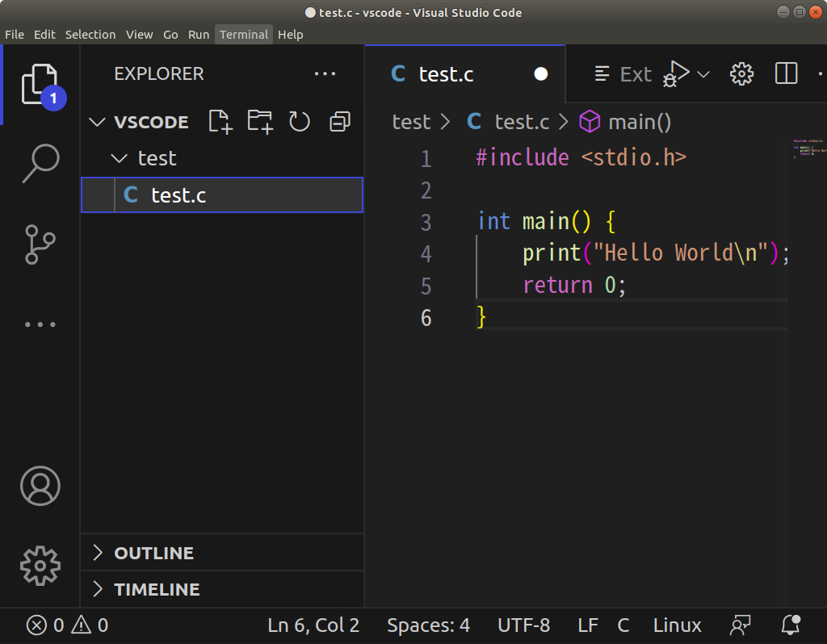Open the Source Control view

click(x=40, y=245)
